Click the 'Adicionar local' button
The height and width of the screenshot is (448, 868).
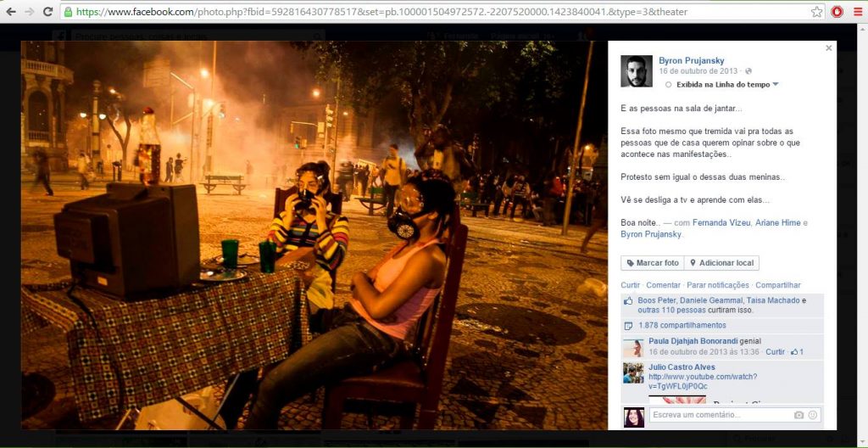pos(721,263)
